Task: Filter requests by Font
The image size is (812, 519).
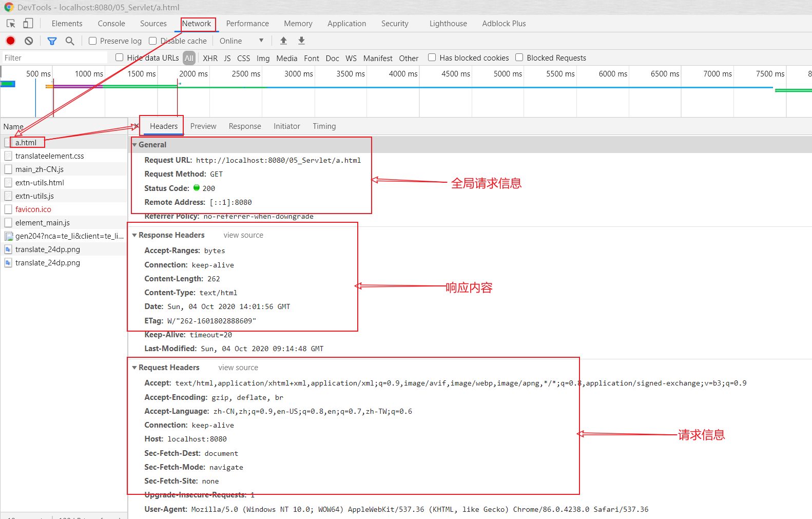Action: [x=312, y=59]
